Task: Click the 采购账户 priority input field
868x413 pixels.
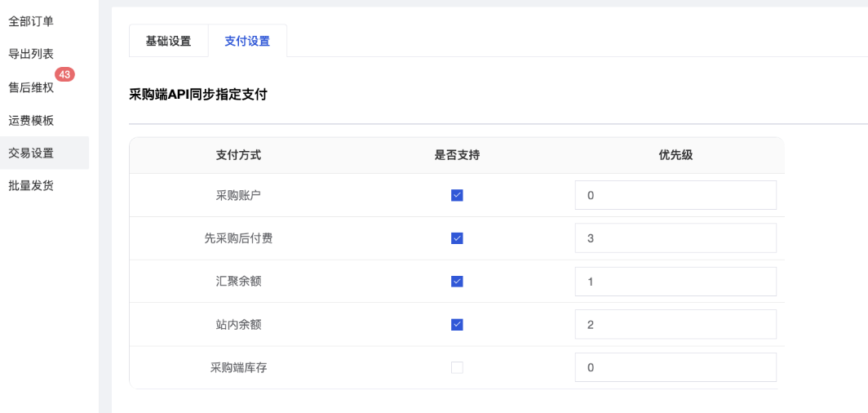Action: tap(675, 195)
